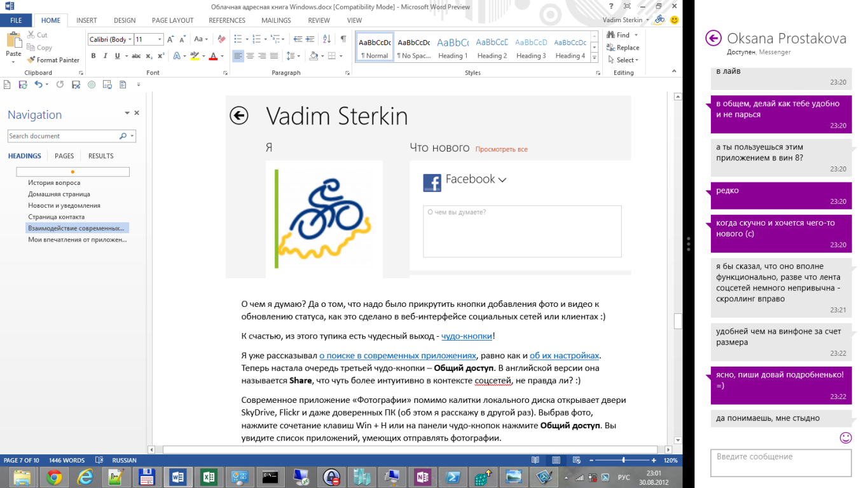Open the Change Case Aa dropdown
Viewport: 868px width, 488px height.
(201, 39)
